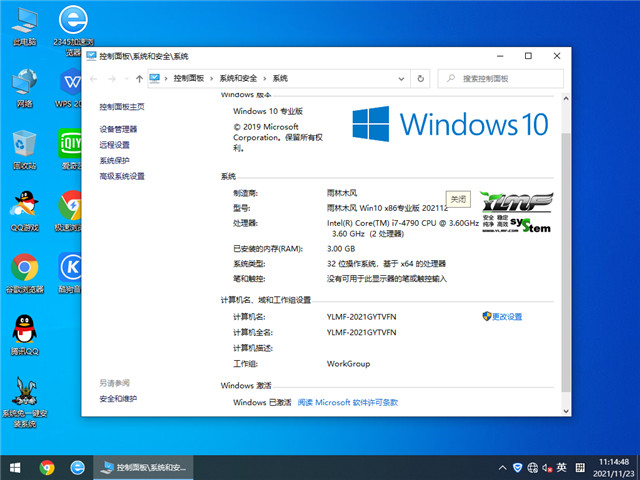Open the IME keyboard grid tray icon

580,467
